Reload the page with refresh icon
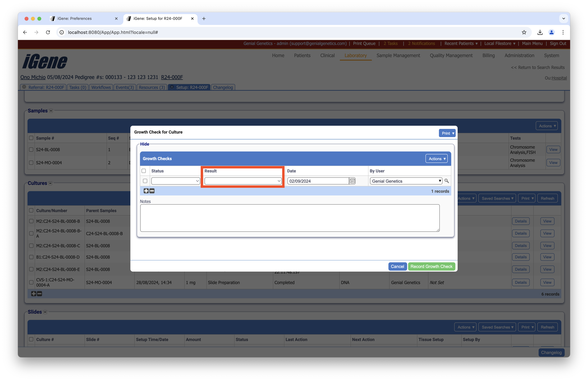 tap(48, 32)
